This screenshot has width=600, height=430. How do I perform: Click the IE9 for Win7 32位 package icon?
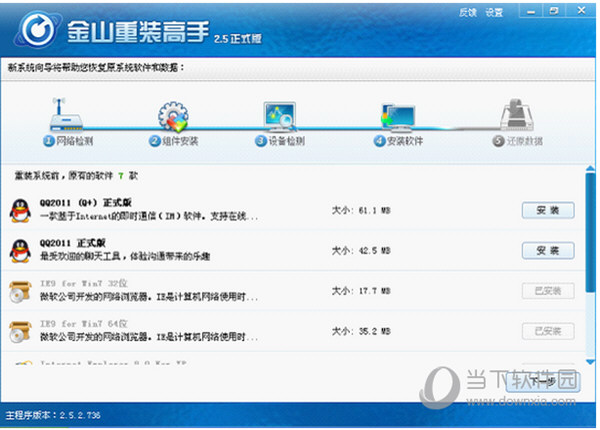click(20, 291)
